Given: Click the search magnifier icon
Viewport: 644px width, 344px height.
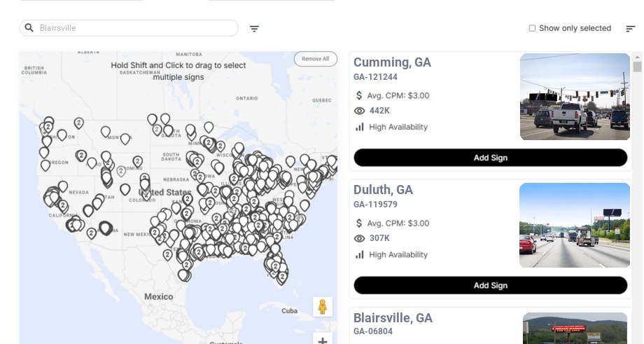Looking at the screenshot, I should coord(29,28).
